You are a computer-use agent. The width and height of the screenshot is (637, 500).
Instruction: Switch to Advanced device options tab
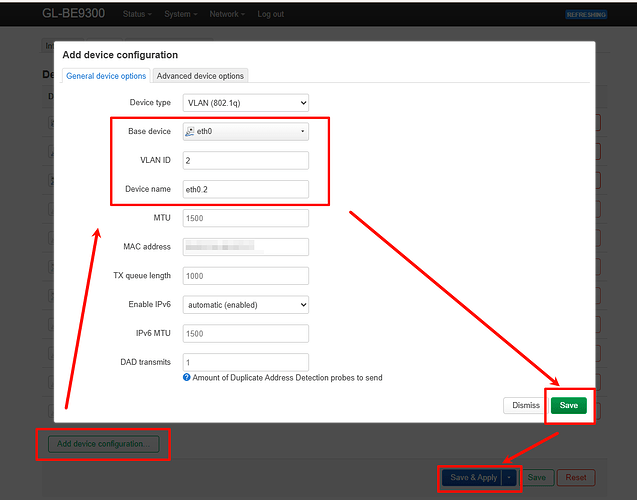200,76
